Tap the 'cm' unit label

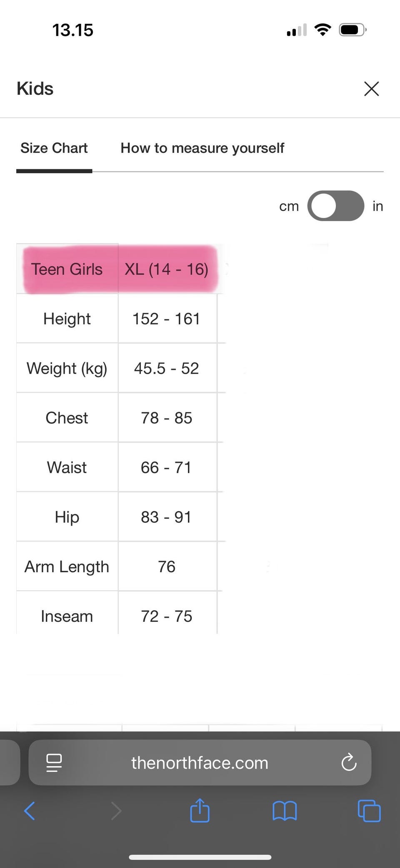click(x=289, y=206)
